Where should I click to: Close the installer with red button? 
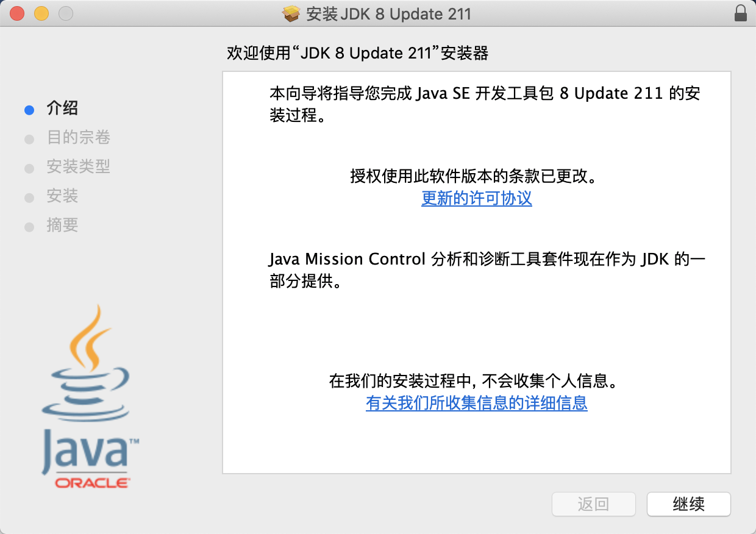17,13
